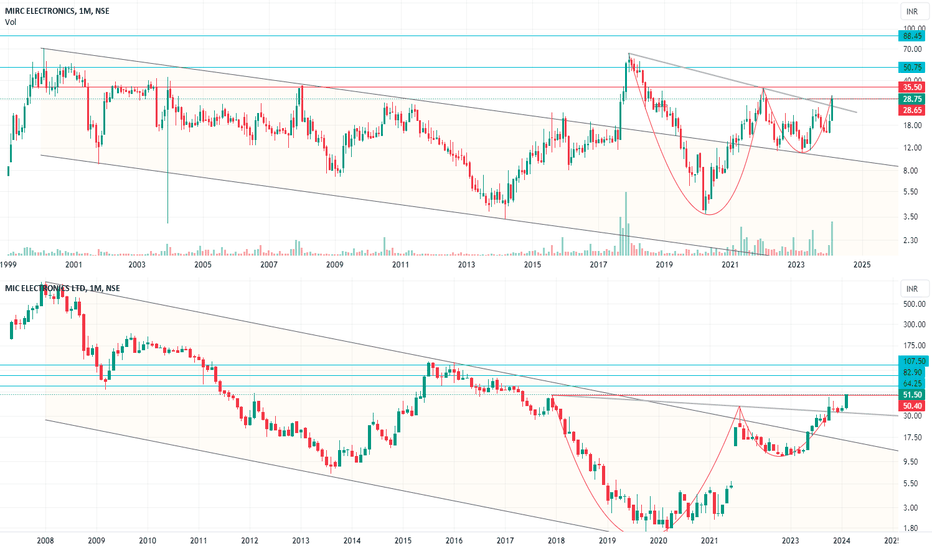
Task: Click the 8.00 price axis value
Action: point(912,171)
